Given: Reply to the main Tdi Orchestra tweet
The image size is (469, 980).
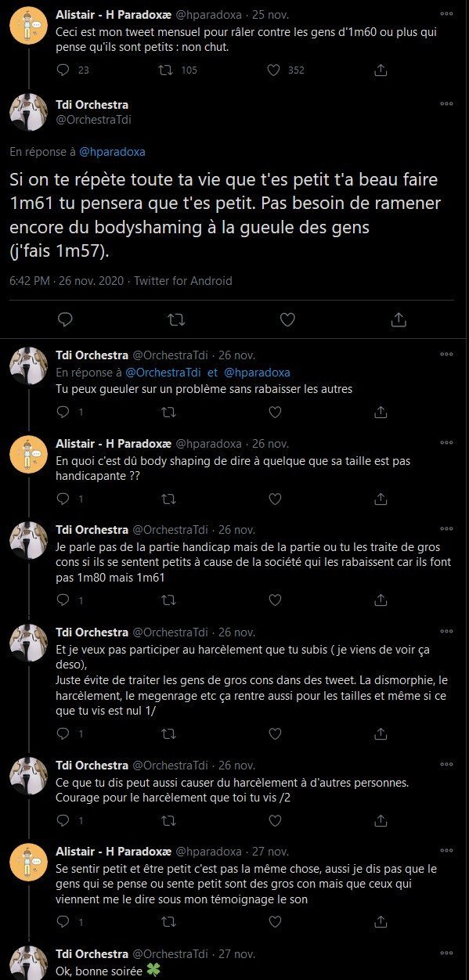Looking at the screenshot, I should [66, 319].
